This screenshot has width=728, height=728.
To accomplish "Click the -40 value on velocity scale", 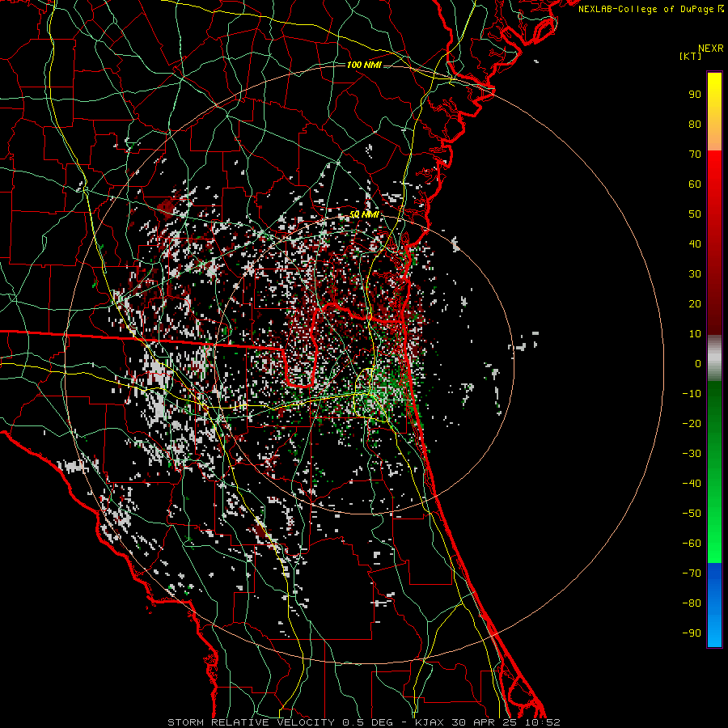I will (692, 484).
